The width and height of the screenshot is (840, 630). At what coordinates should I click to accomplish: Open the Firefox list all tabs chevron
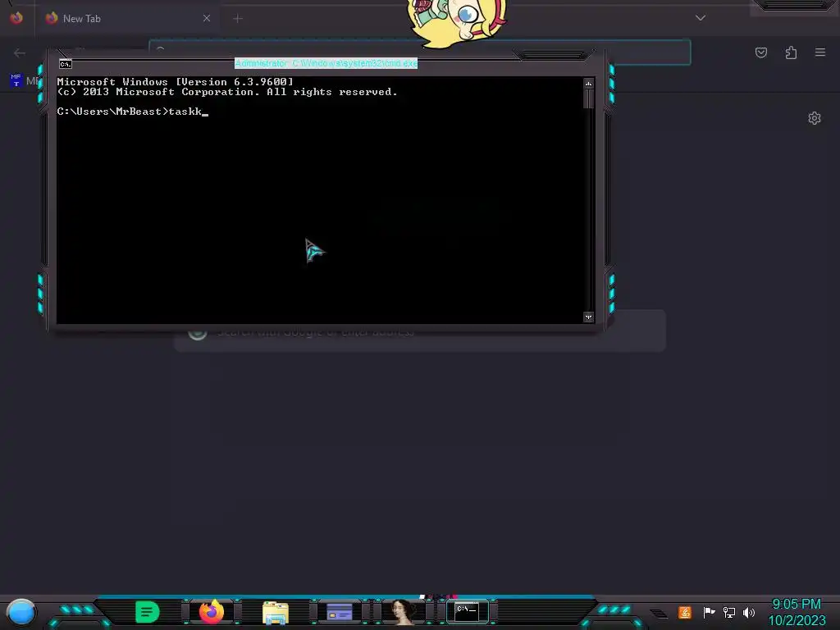pos(701,18)
